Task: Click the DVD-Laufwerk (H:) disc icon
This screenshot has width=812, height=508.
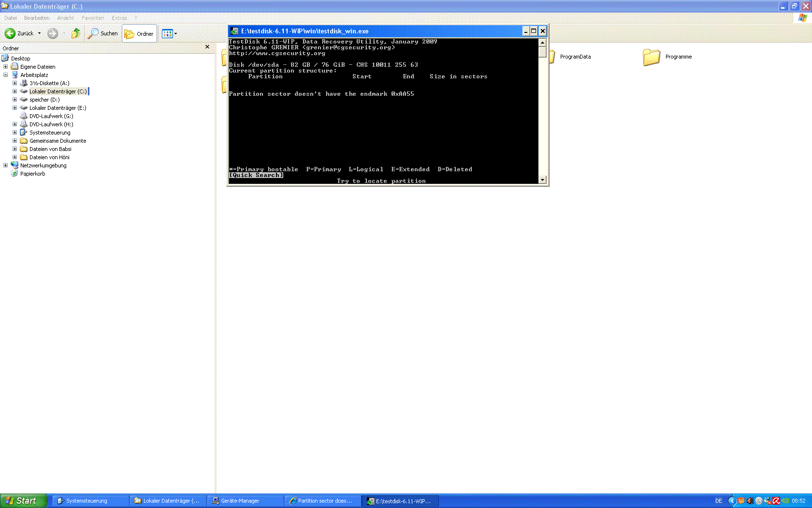Action: (24, 124)
